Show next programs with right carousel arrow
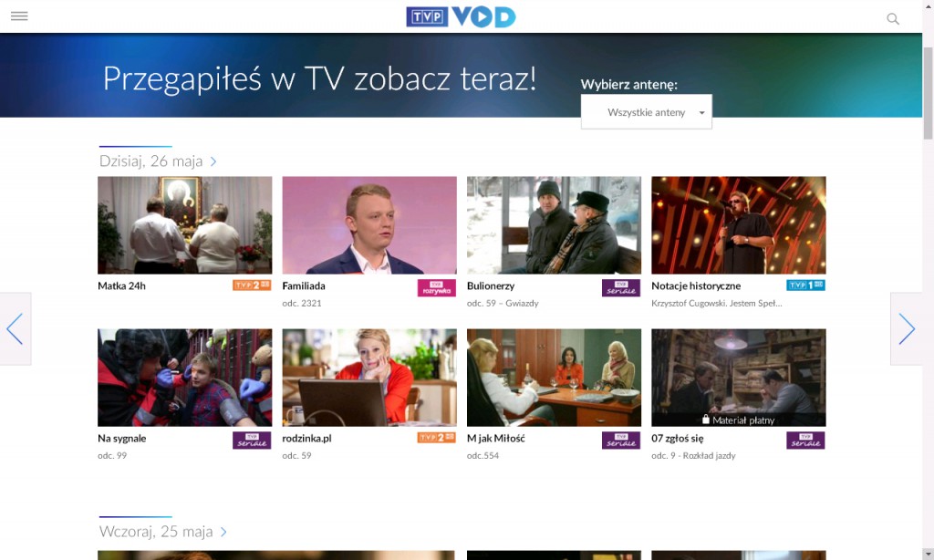 pos(907,329)
